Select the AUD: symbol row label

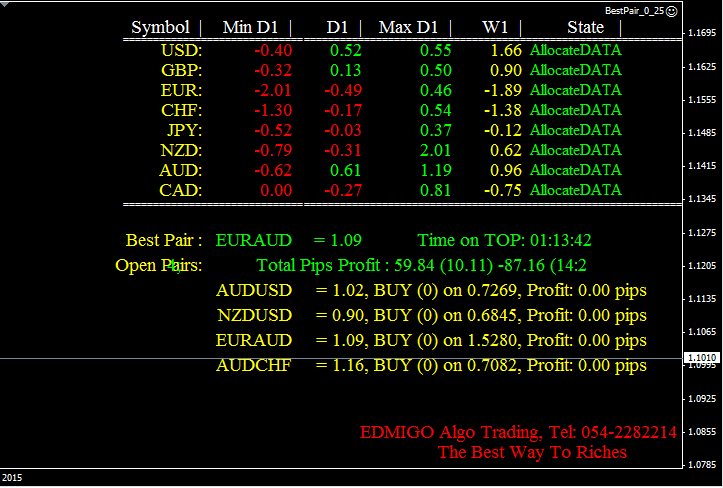(x=180, y=170)
